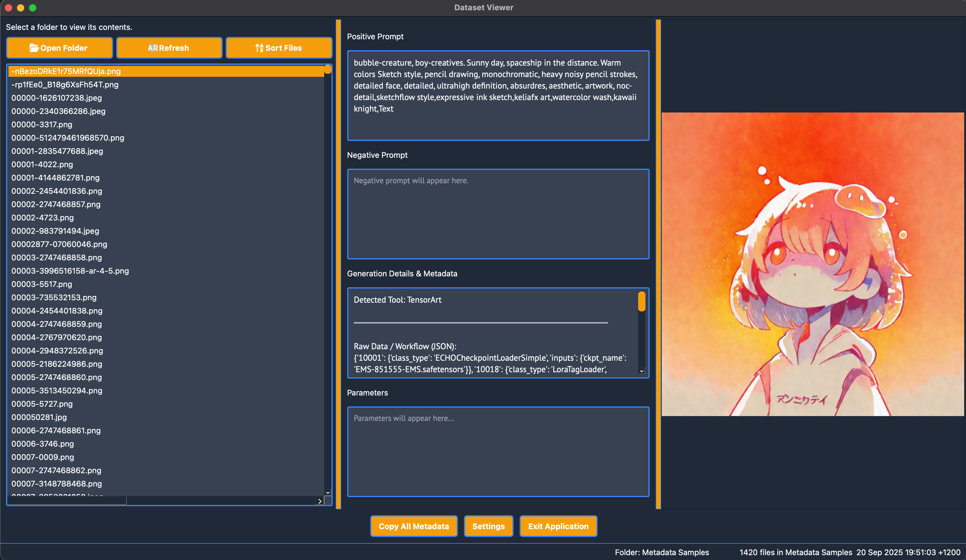Select -rp1fEe0_B18g6XsFh54T.png file entry
The height and width of the screenshot is (560, 966).
[65, 85]
